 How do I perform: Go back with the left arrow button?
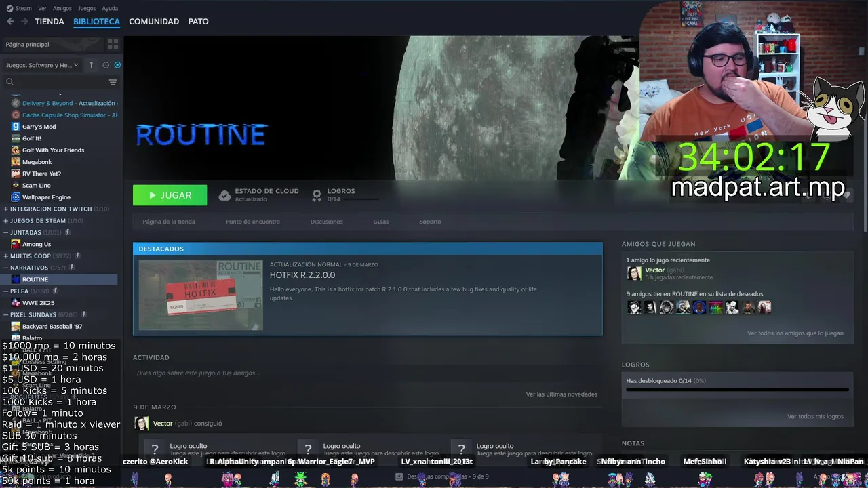pos(10,22)
